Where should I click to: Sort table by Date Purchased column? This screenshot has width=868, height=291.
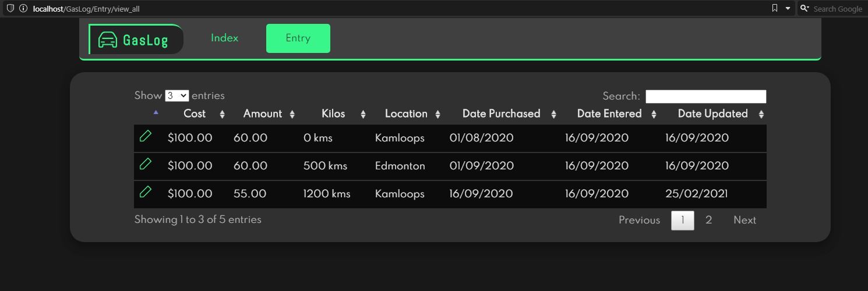[501, 114]
